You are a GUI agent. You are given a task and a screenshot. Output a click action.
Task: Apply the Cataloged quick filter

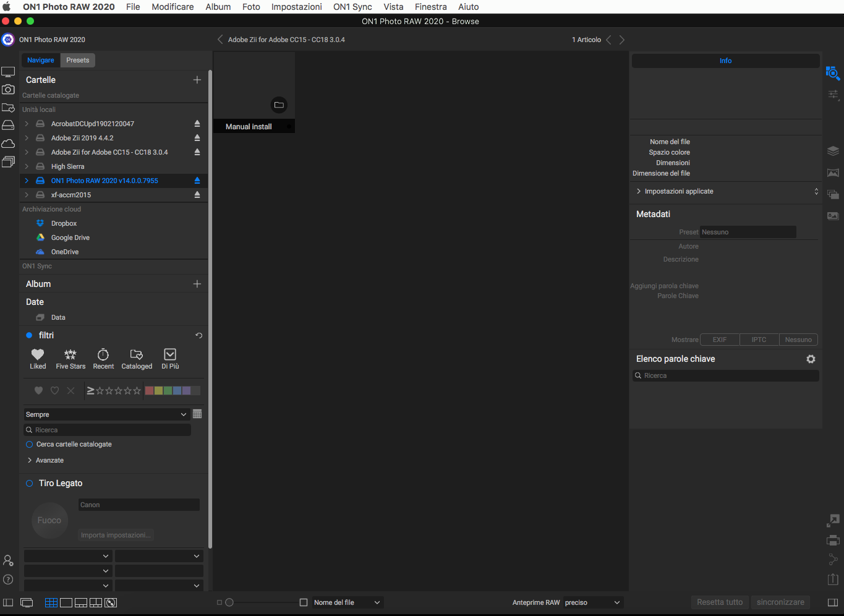[137, 359]
